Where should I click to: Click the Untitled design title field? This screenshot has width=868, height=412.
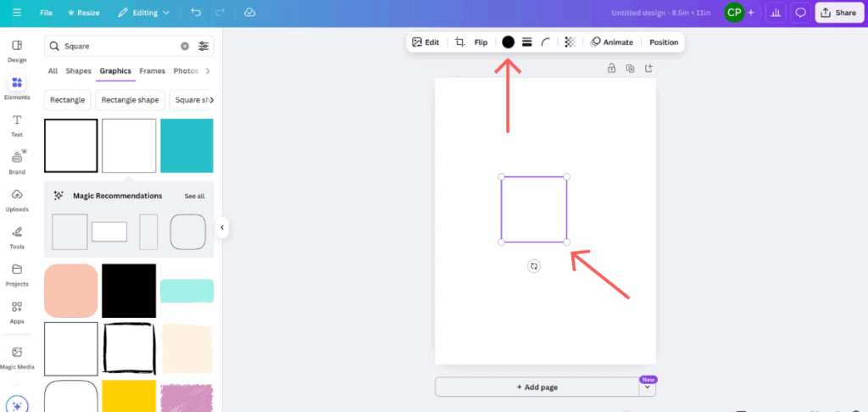(x=660, y=13)
